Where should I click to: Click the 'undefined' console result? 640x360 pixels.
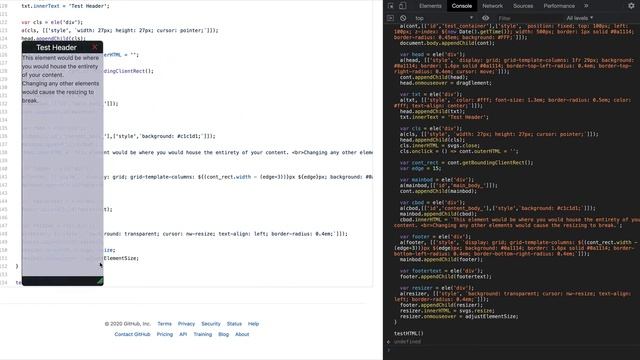(407, 342)
